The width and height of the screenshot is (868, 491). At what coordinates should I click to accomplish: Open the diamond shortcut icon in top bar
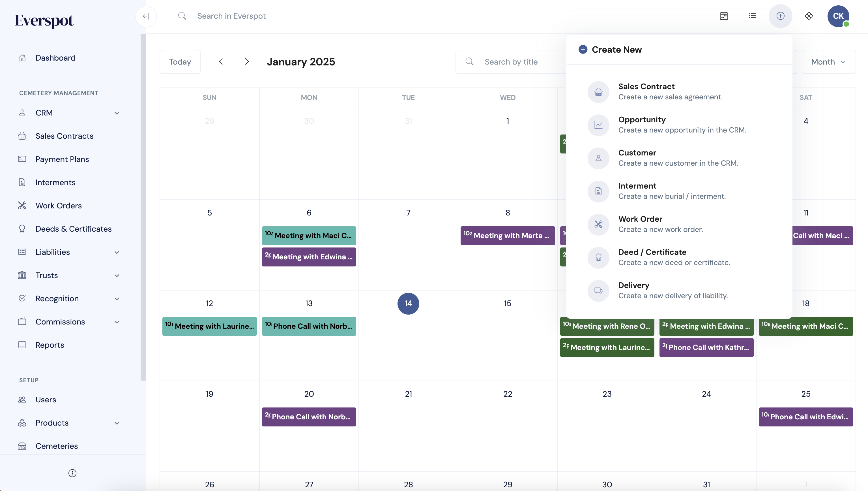pos(809,16)
